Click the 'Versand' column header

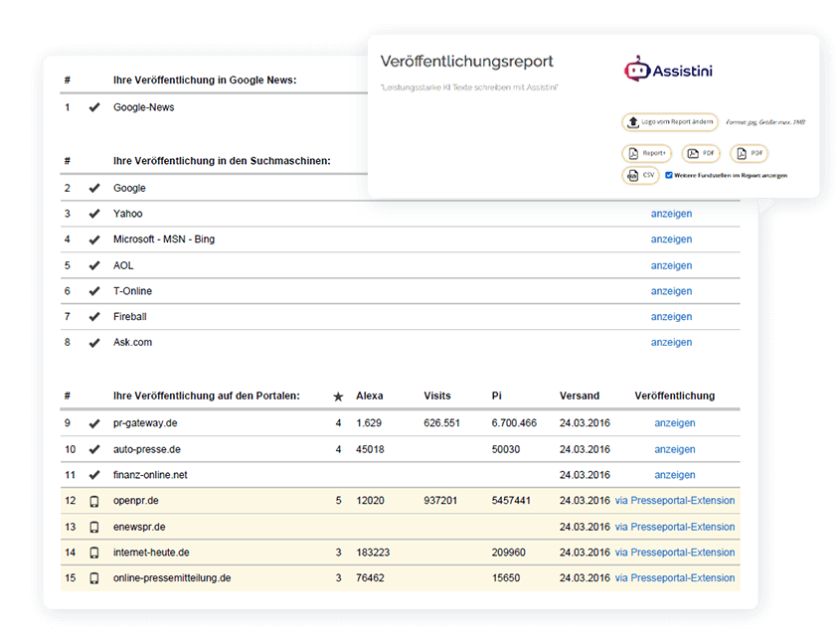(x=580, y=397)
